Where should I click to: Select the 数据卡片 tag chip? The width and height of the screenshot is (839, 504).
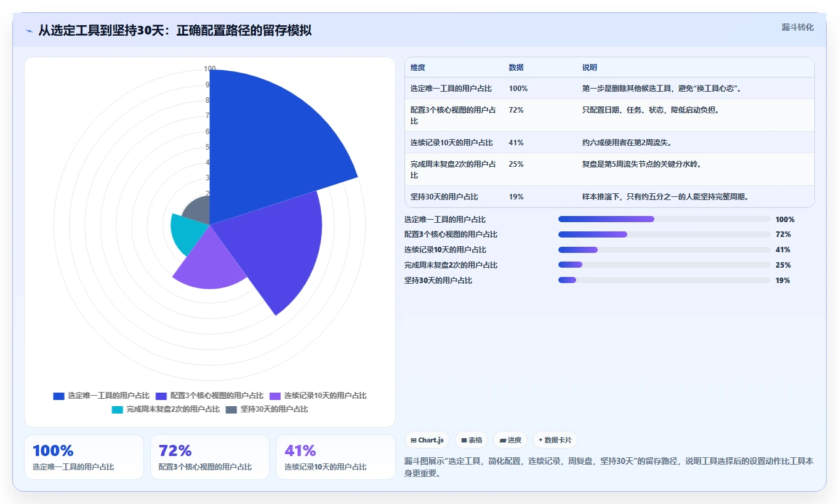coord(555,440)
